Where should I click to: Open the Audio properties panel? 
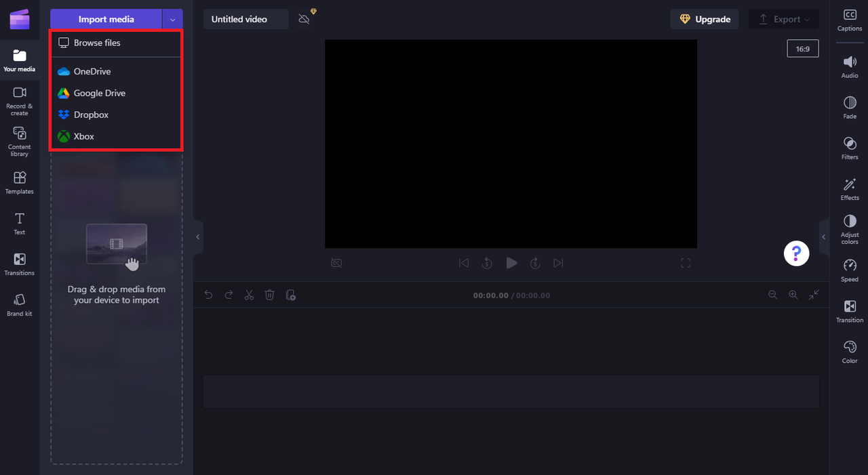click(x=850, y=67)
